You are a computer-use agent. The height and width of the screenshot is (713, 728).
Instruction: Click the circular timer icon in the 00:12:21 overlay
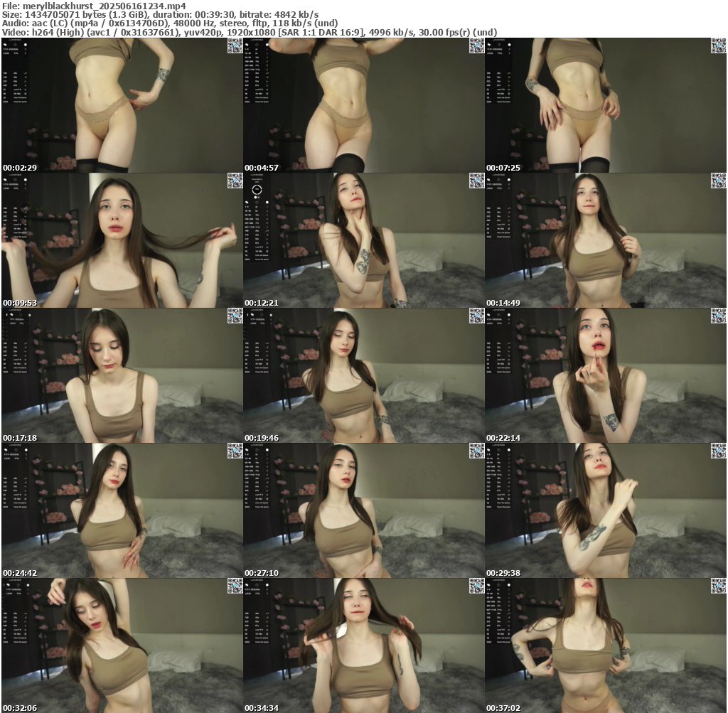click(x=257, y=190)
